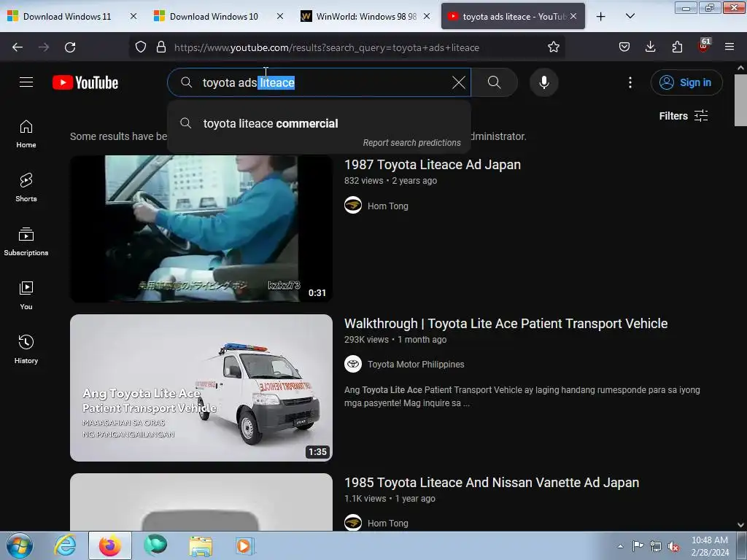This screenshot has height=560, width=747.
Task: Select the toyota ads liteace YouTube tab
Action: (513, 16)
